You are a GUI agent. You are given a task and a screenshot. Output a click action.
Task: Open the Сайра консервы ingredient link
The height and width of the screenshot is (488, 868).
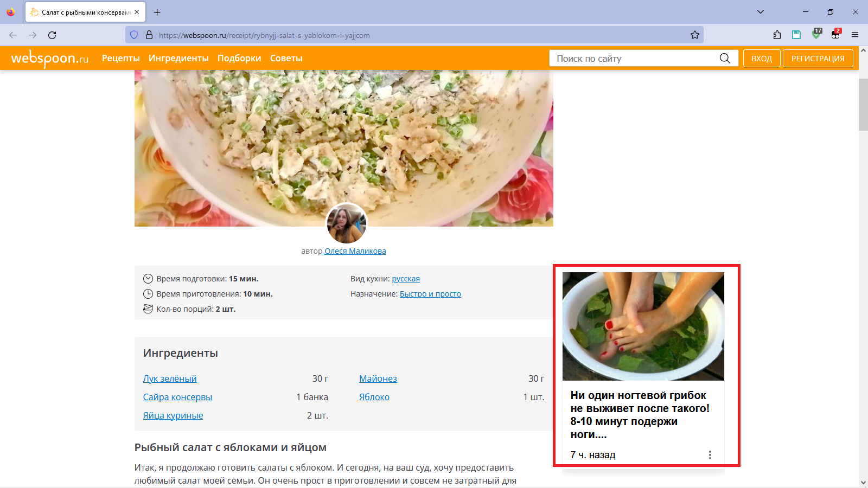tap(177, 396)
